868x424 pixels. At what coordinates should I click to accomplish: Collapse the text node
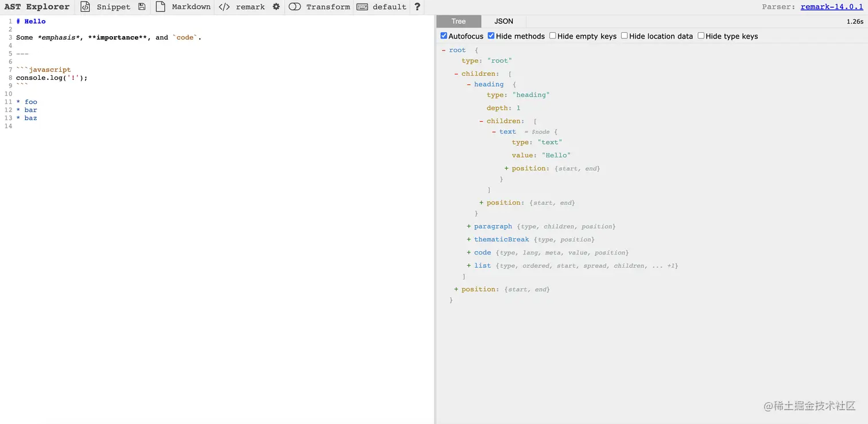[494, 132]
